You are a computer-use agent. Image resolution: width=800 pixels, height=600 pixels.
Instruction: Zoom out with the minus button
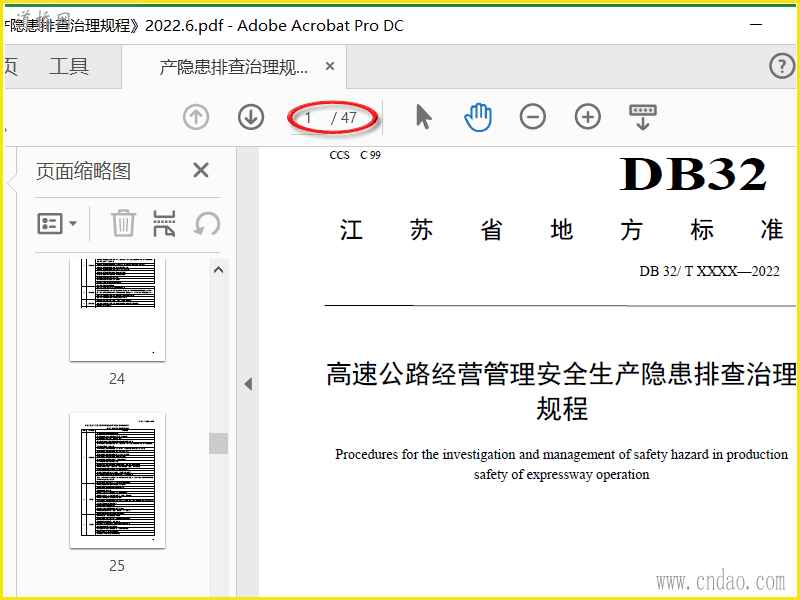point(533,117)
